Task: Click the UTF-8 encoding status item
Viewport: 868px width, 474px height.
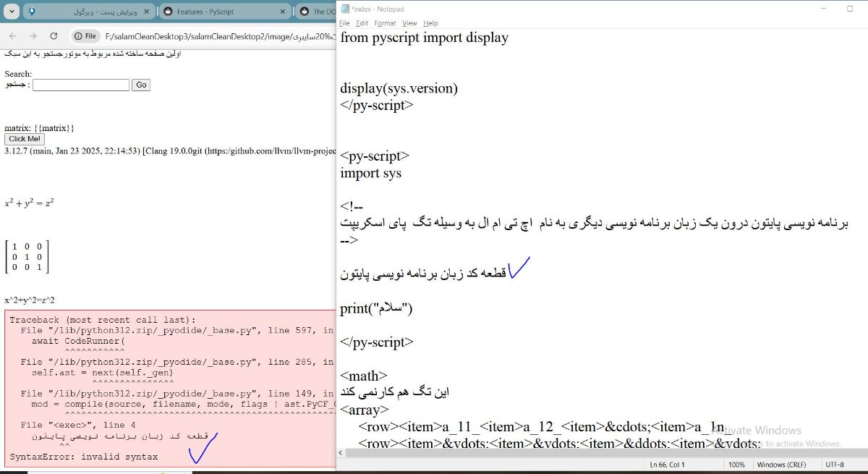Action: click(x=833, y=465)
